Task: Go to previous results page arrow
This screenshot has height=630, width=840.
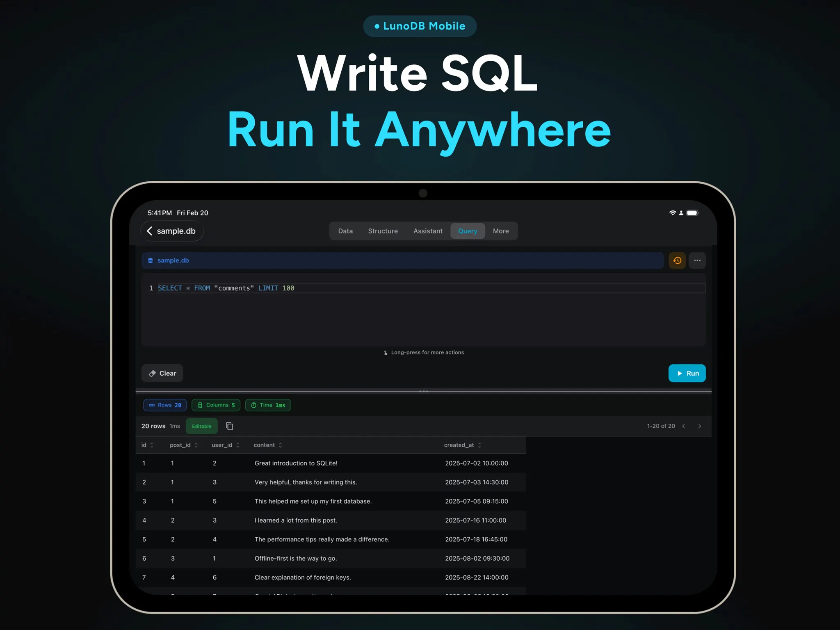Action: pos(684,426)
